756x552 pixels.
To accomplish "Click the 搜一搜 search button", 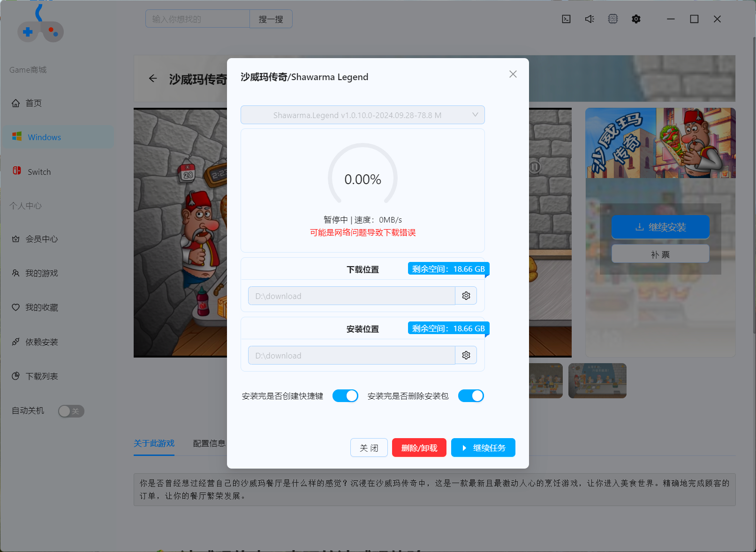I will (x=271, y=19).
